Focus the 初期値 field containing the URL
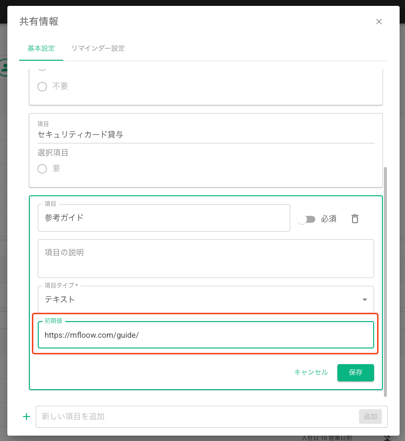Screen dimensions: 405x441 click(206, 335)
